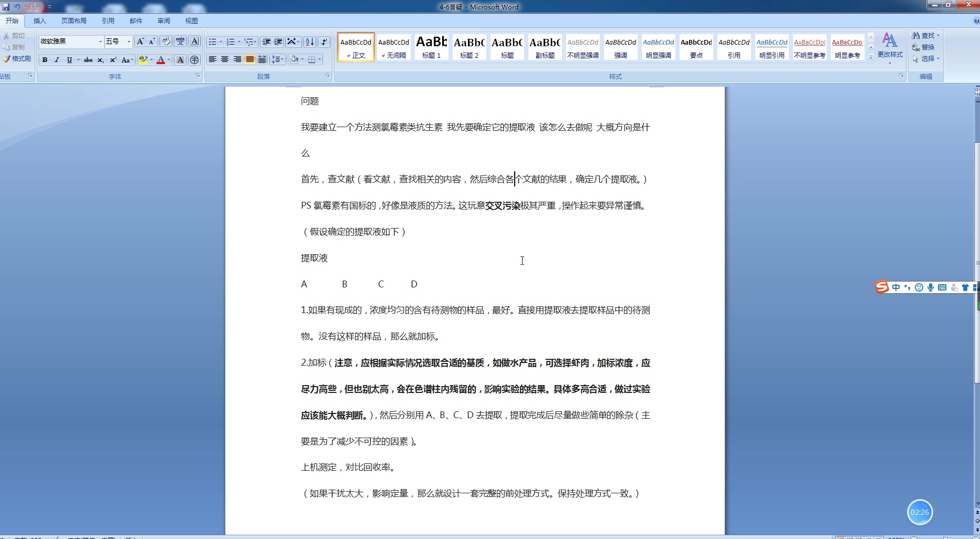The image size is (980, 539).
Task: Click the character shading icon
Action: [x=180, y=60]
